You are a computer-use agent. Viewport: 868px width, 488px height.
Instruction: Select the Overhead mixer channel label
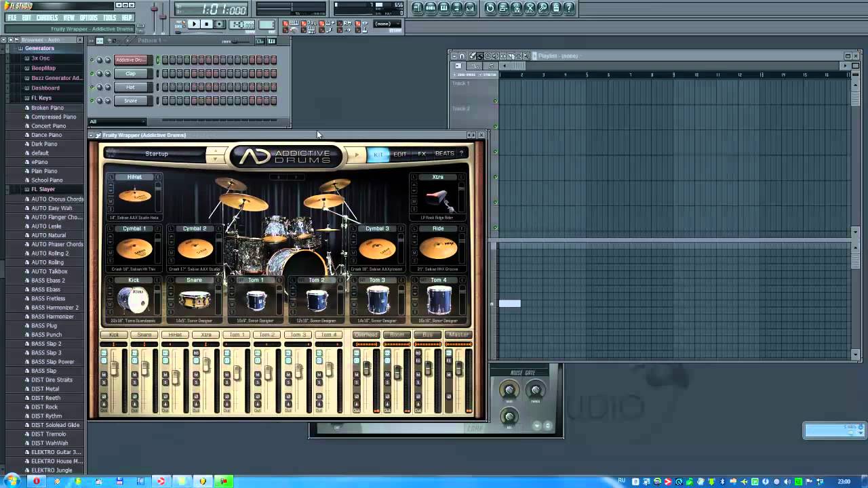pyautogui.click(x=366, y=335)
